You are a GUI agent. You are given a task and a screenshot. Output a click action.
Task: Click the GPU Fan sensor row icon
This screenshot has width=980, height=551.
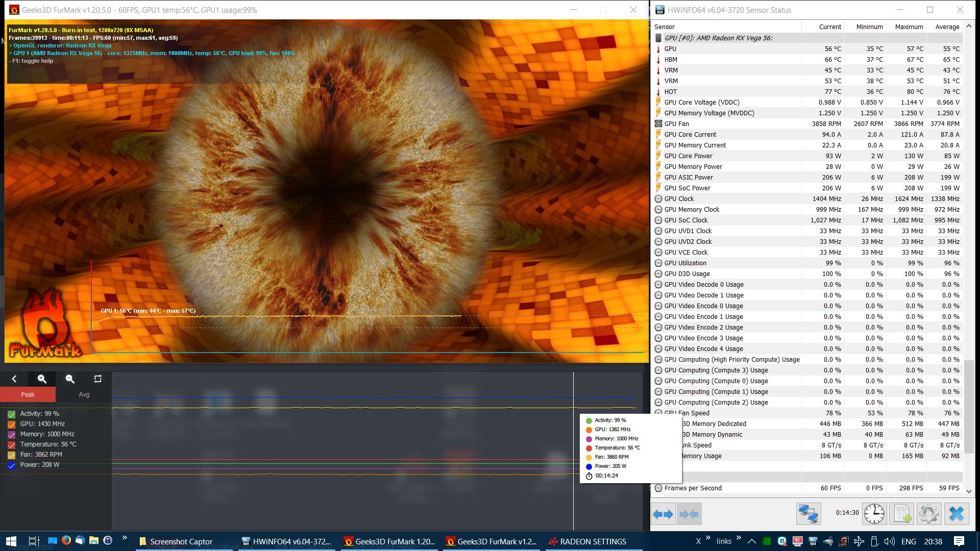(x=658, y=123)
